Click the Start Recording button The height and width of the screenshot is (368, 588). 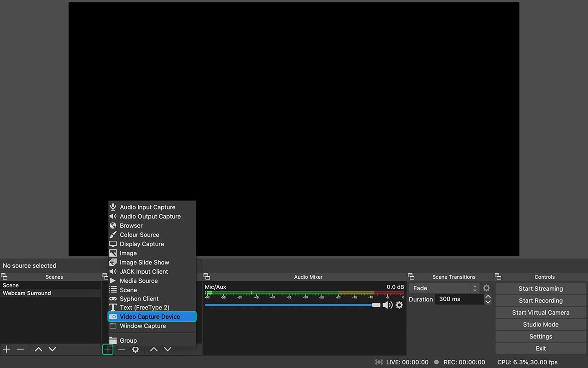(541, 300)
